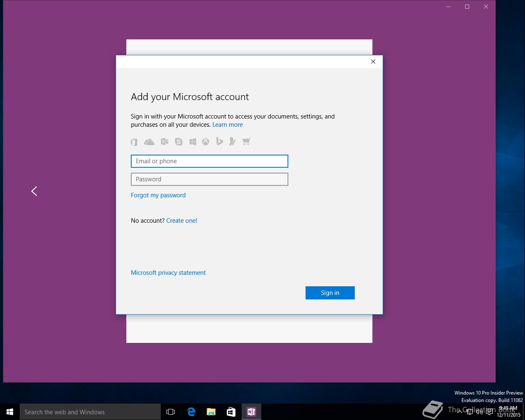This screenshot has height=420, width=525.
Task: Click the Windows logo service icon
Action: [x=193, y=142]
